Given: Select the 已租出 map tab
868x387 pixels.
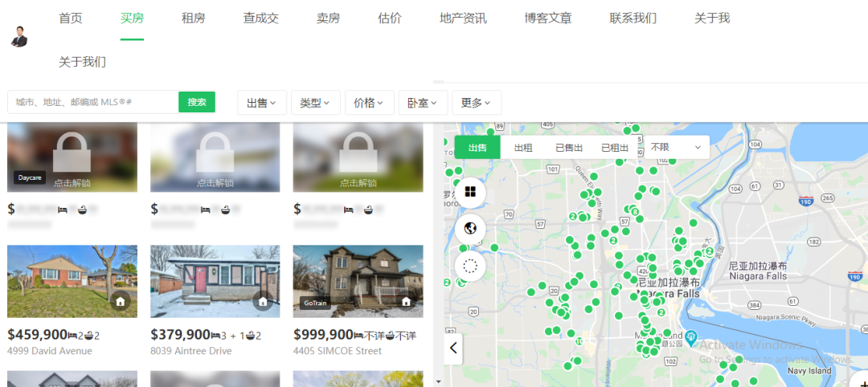Looking at the screenshot, I should [615, 148].
